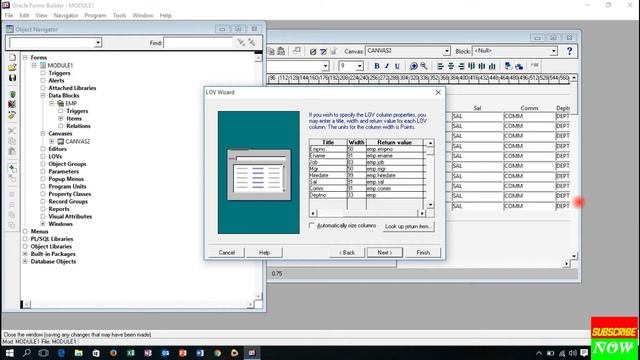Open the Object Navigator item dropdown list
This screenshot has height=360, width=640.
pyautogui.click(x=98, y=42)
